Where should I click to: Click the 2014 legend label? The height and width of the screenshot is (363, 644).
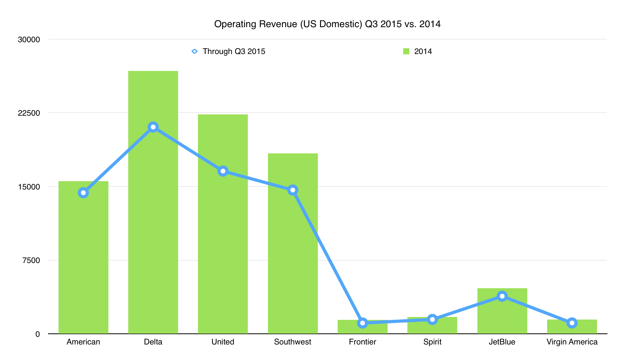coord(423,51)
